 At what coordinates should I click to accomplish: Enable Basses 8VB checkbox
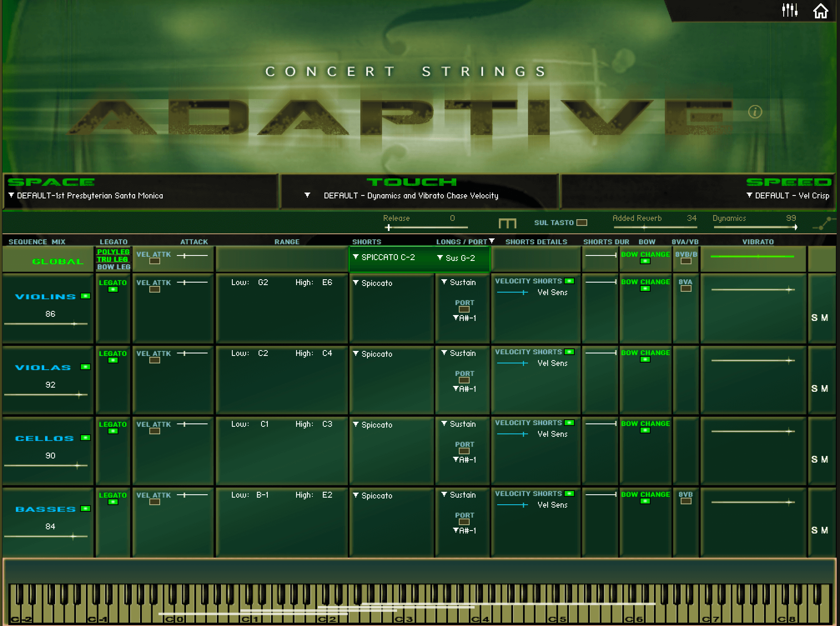click(x=686, y=501)
